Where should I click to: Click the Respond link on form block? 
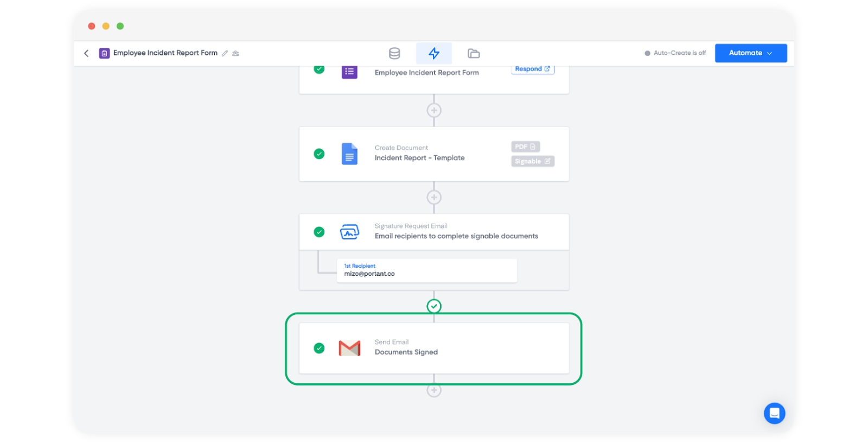pos(532,69)
